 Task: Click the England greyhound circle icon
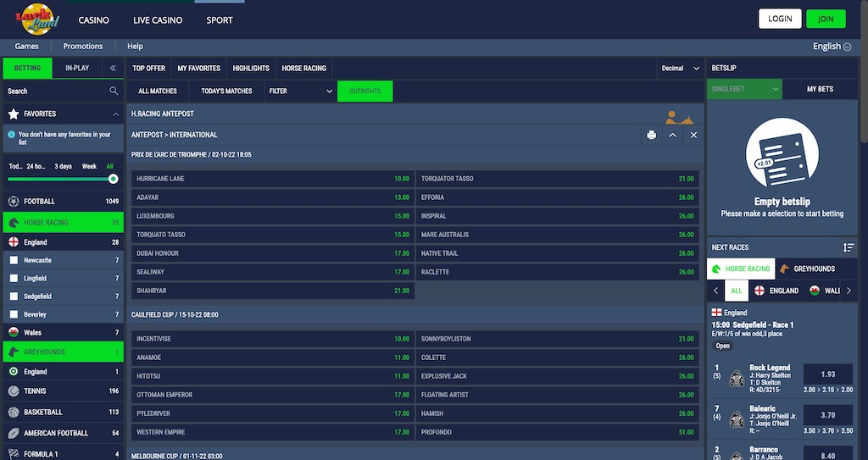(x=14, y=371)
